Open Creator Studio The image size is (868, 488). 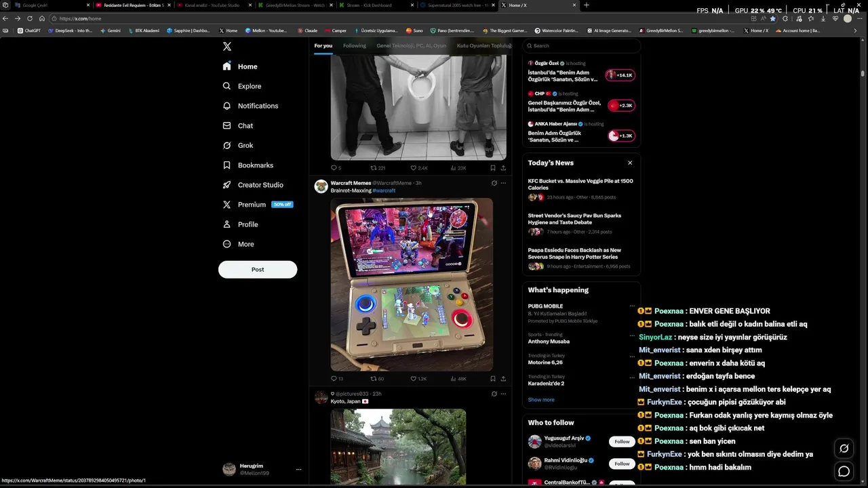coord(253,184)
